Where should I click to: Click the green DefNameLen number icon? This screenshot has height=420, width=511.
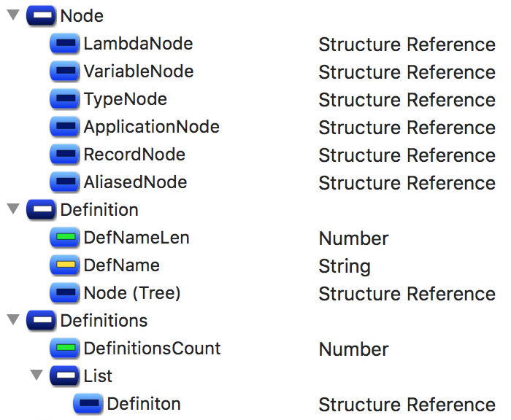(64, 238)
